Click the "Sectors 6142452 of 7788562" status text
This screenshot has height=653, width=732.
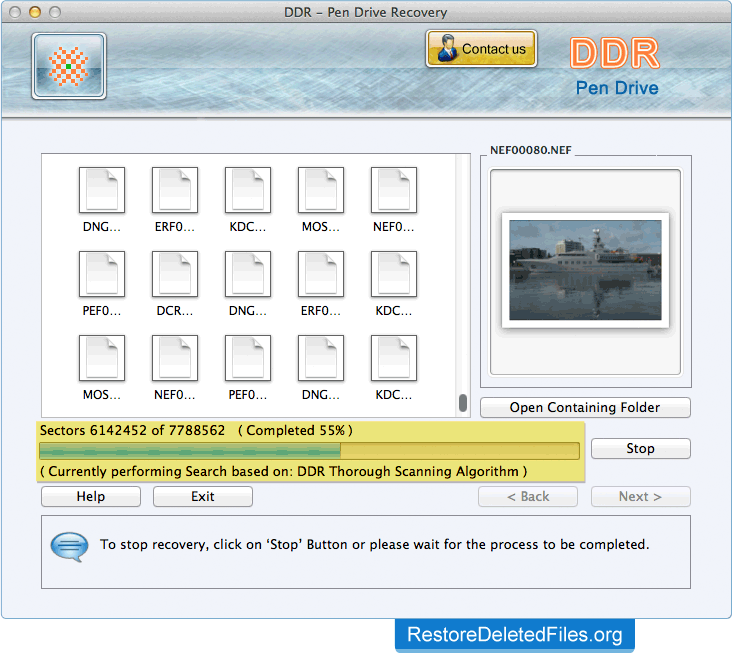pyautogui.click(x=133, y=430)
